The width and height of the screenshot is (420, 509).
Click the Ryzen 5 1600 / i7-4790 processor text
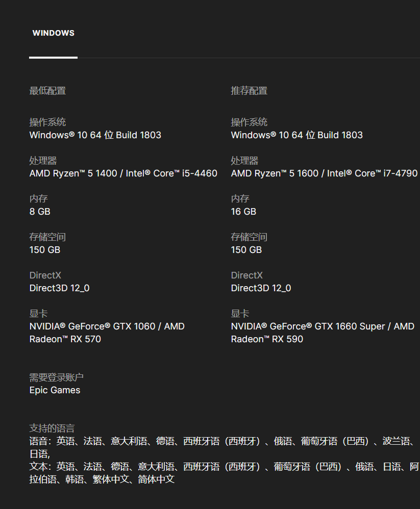pos(324,173)
